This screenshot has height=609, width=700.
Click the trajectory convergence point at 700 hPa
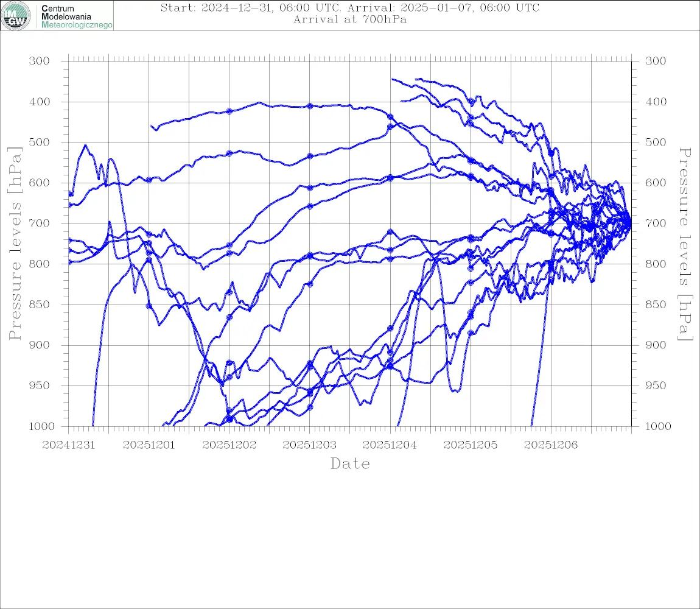631,223
